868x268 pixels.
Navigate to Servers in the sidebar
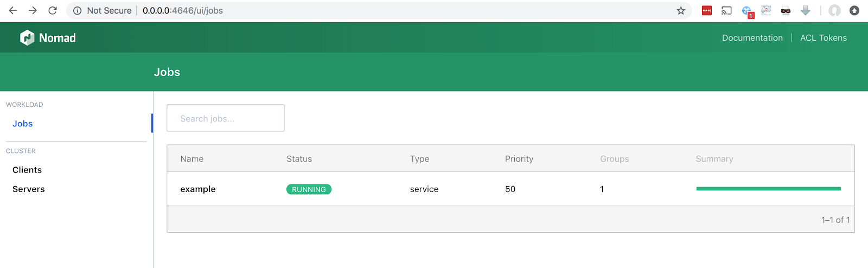pos(29,189)
